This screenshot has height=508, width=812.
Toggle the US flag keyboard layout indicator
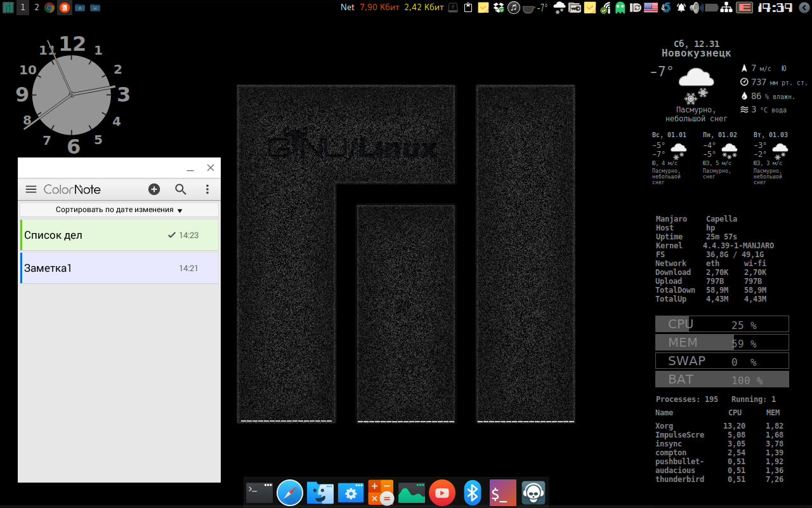click(651, 8)
